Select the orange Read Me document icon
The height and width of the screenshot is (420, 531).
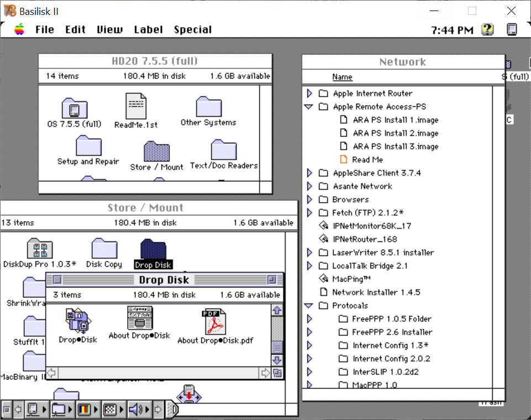point(343,159)
